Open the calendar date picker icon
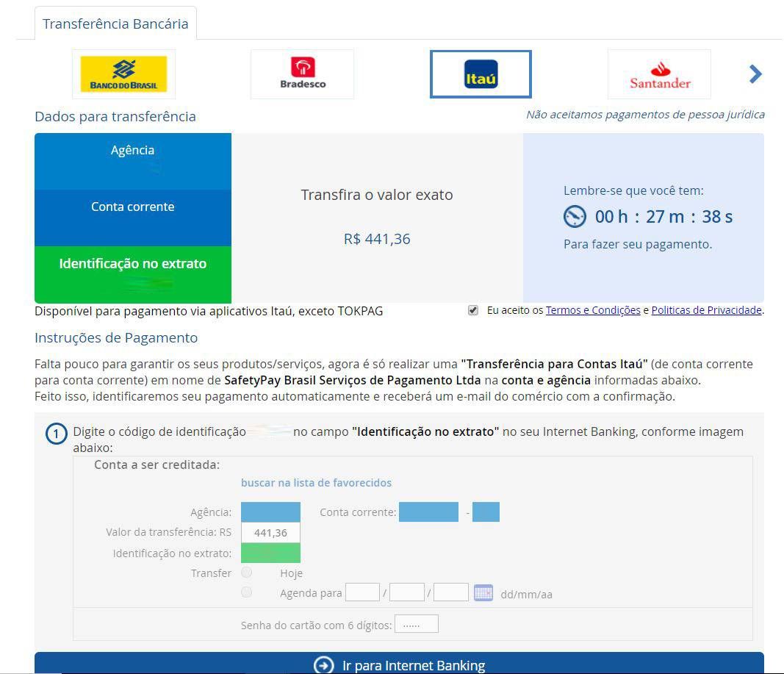The image size is (784, 674). click(483, 593)
